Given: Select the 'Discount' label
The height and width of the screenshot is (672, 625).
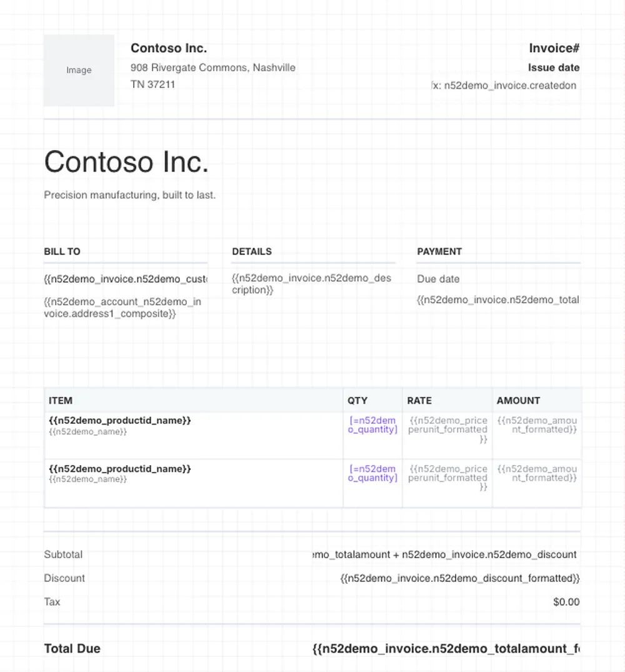Looking at the screenshot, I should pos(64,578).
